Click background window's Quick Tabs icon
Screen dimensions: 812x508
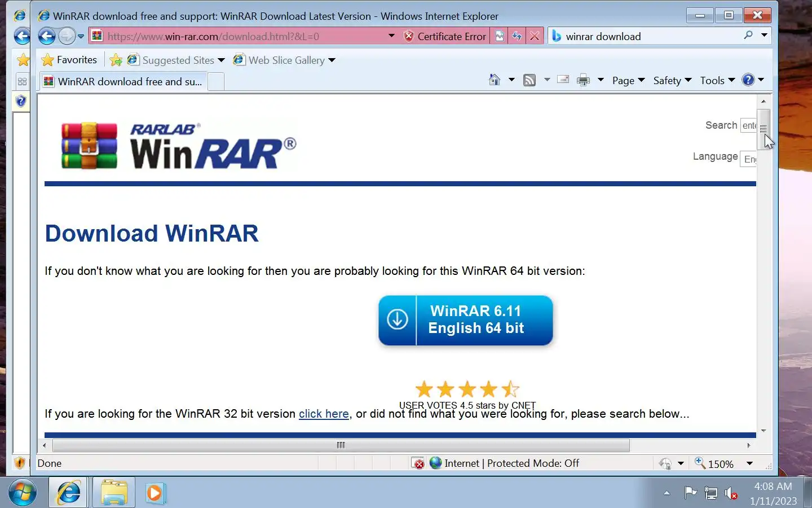pos(22,81)
